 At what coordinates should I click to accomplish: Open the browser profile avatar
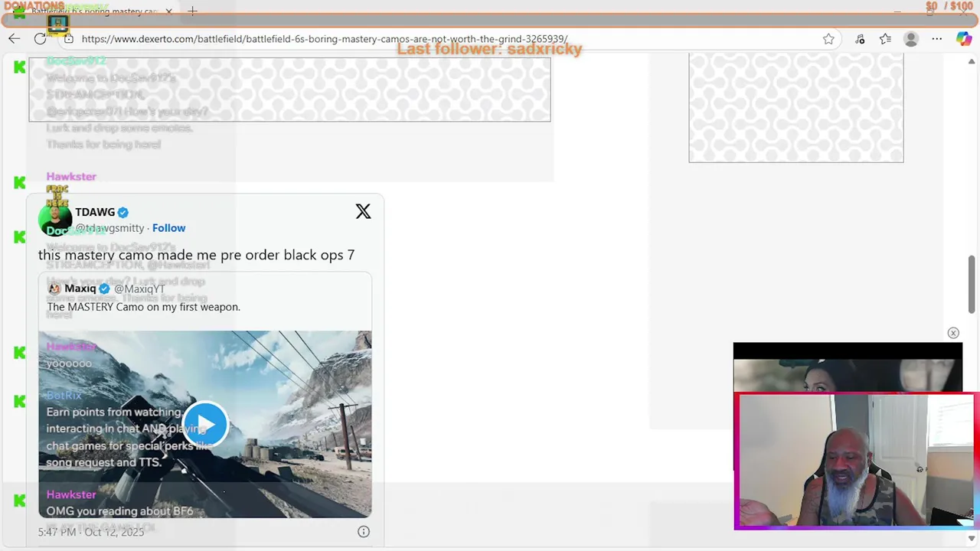910,39
